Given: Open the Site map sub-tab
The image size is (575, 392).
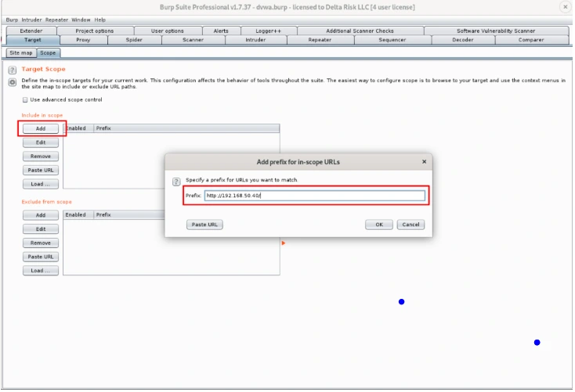Looking at the screenshot, I should point(21,52).
